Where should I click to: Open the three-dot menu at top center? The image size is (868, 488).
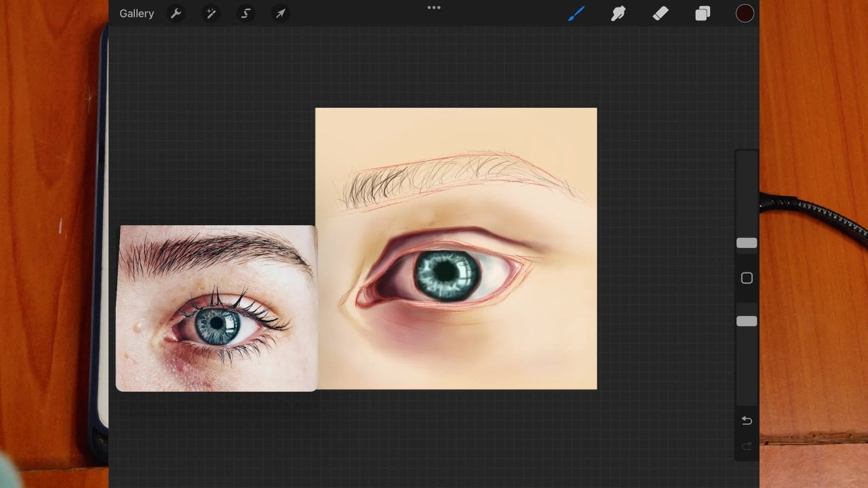(x=434, y=8)
